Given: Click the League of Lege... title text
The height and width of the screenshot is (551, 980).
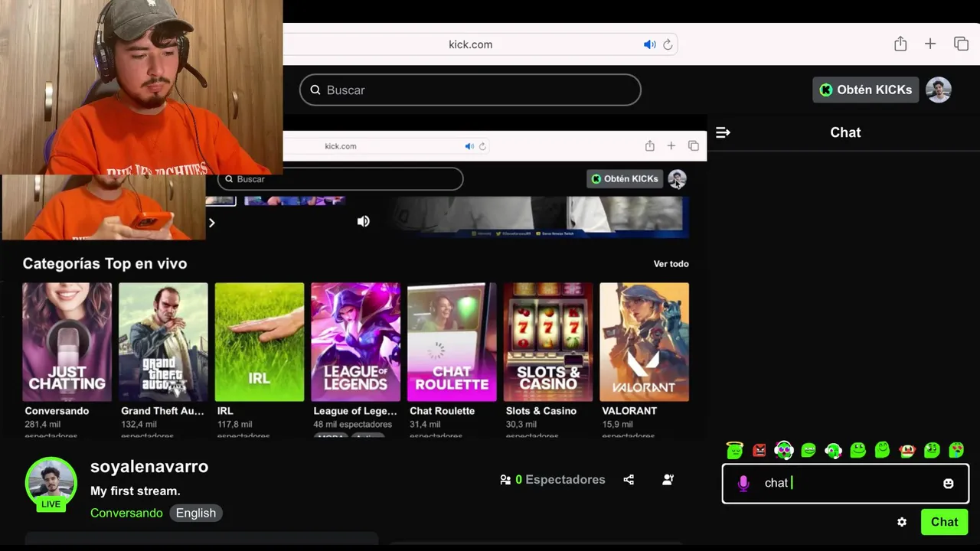Looking at the screenshot, I should click(355, 411).
